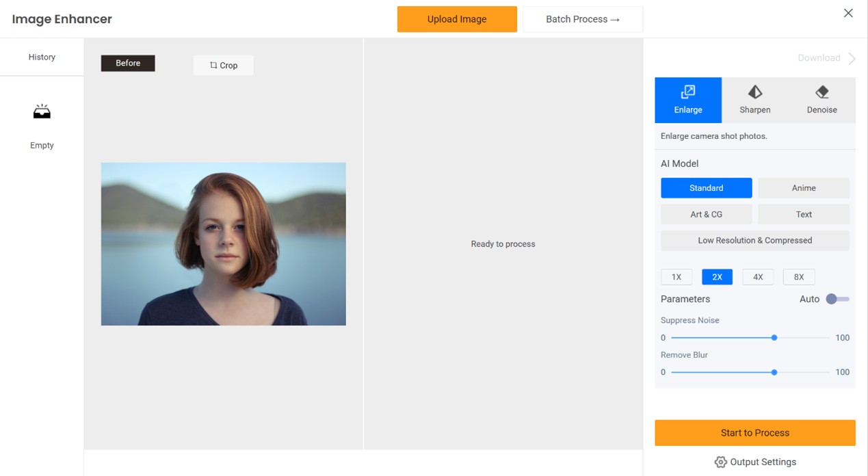Click the Remove Blur slider handle
This screenshot has width=868, height=476.
(774, 373)
